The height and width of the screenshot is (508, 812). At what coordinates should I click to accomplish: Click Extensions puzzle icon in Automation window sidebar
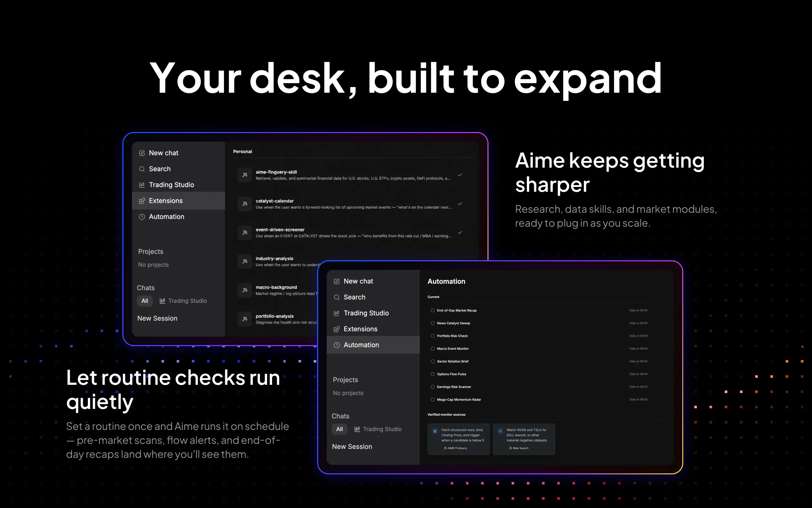click(x=337, y=329)
